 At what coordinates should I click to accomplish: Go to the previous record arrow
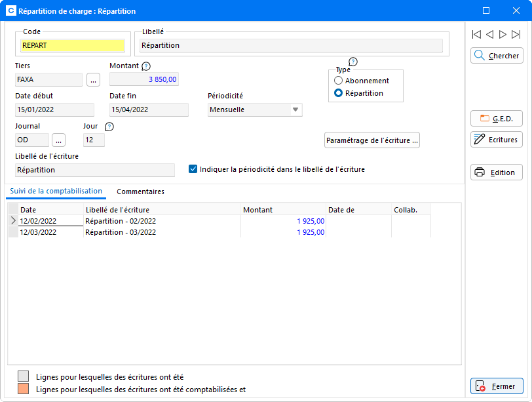[489, 34]
